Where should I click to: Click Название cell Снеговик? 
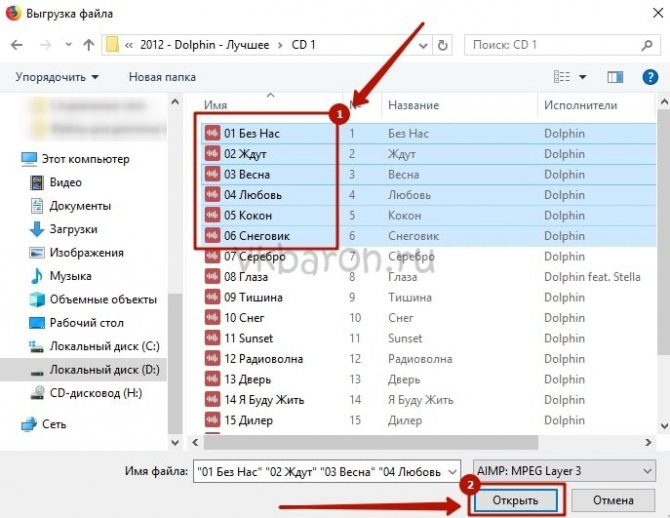414,236
